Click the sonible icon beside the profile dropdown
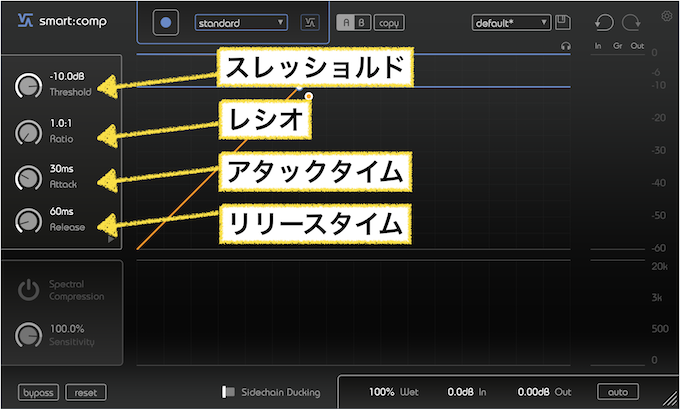 [310, 23]
